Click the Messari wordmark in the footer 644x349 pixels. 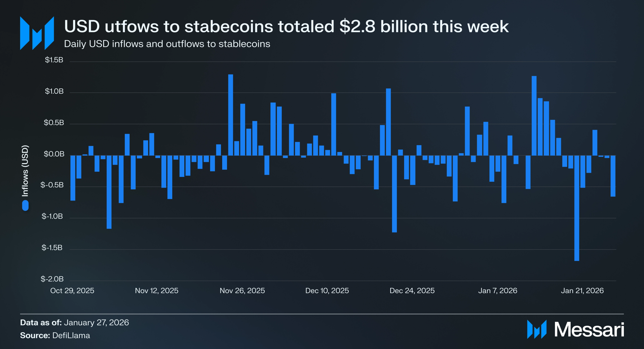click(589, 329)
